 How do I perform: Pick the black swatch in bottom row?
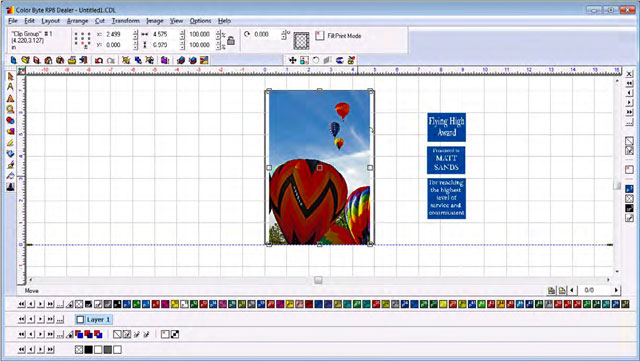tap(89, 350)
